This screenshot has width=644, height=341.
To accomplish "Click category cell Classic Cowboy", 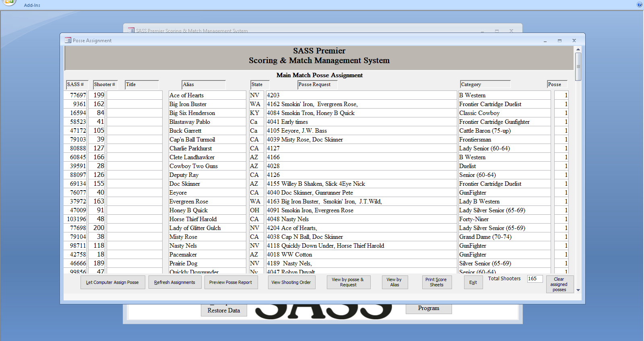I will [x=504, y=113].
